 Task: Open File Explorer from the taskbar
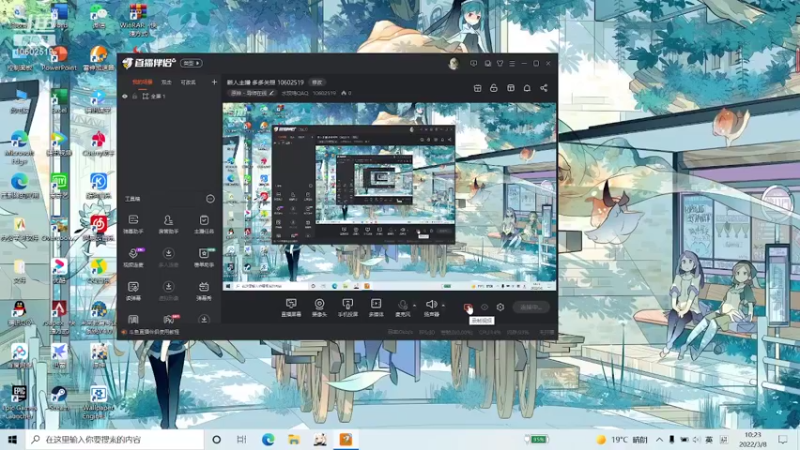(294, 439)
